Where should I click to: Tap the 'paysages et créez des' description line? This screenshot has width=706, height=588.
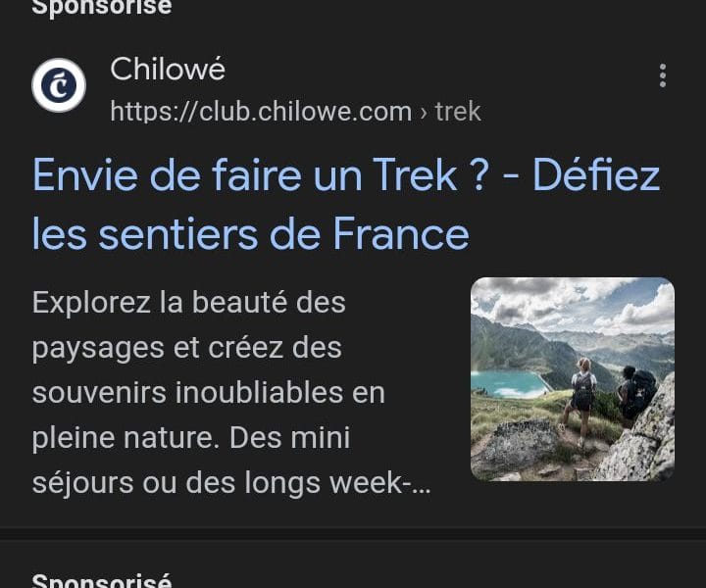(187, 349)
